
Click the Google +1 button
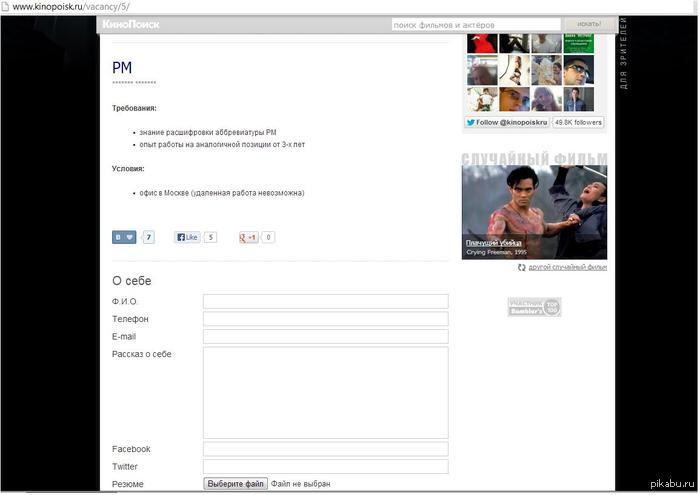pos(249,237)
